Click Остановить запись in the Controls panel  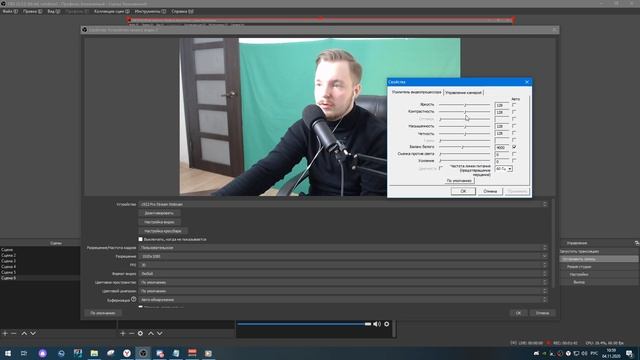599,259
